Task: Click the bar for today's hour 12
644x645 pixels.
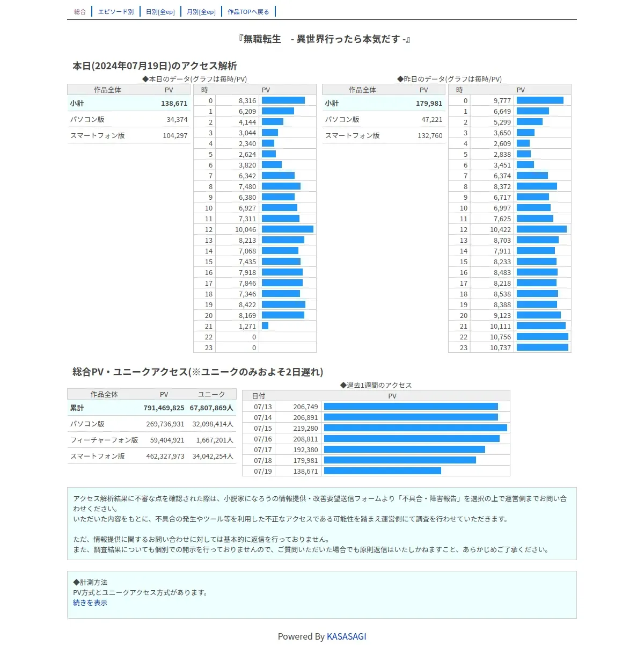Action: (288, 229)
